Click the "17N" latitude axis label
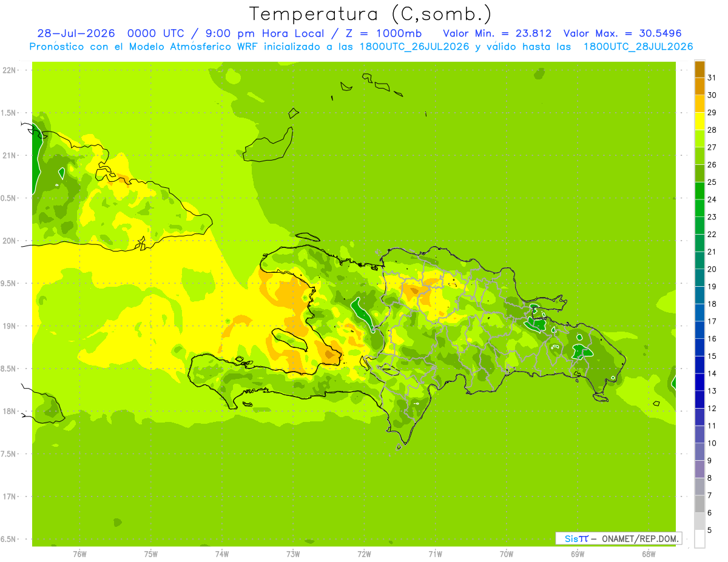 10,497
